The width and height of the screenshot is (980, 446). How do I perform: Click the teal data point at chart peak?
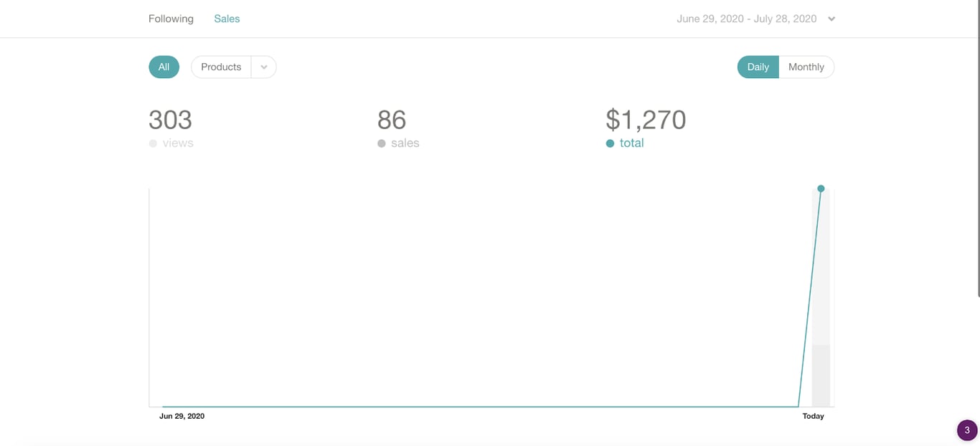click(x=821, y=189)
